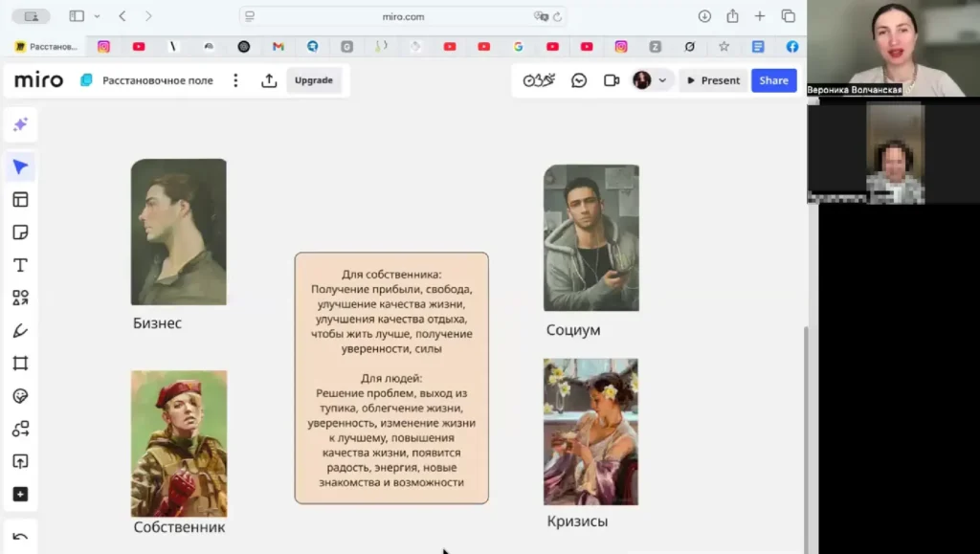
Task: Open comments speech bubble
Action: 579,80
